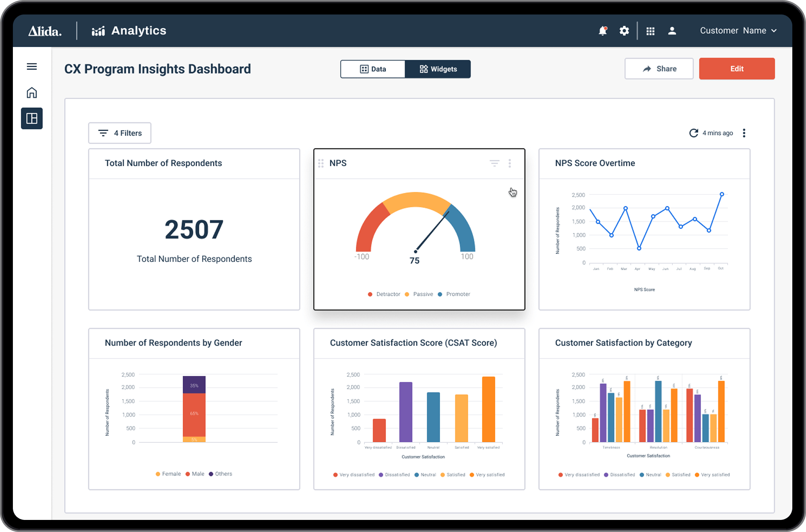Open dashboard three-dot options menu
806x532 pixels.
coord(744,133)
